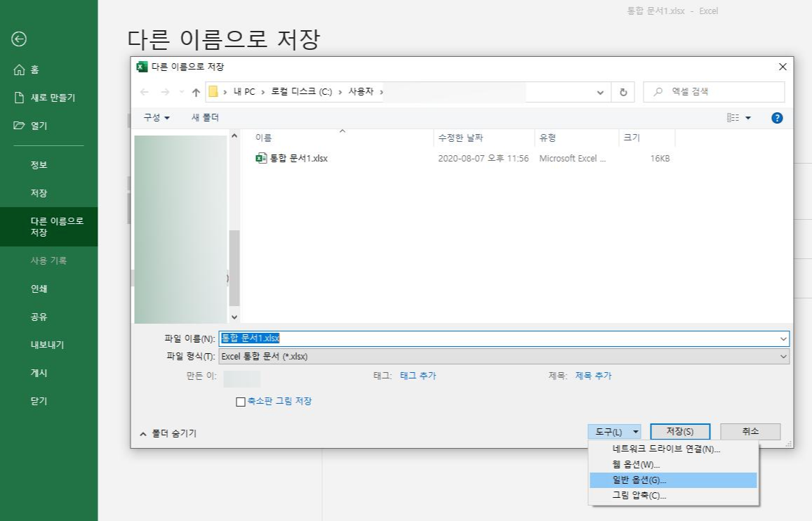Open the view options dropdown arrow

click(748, 118)
